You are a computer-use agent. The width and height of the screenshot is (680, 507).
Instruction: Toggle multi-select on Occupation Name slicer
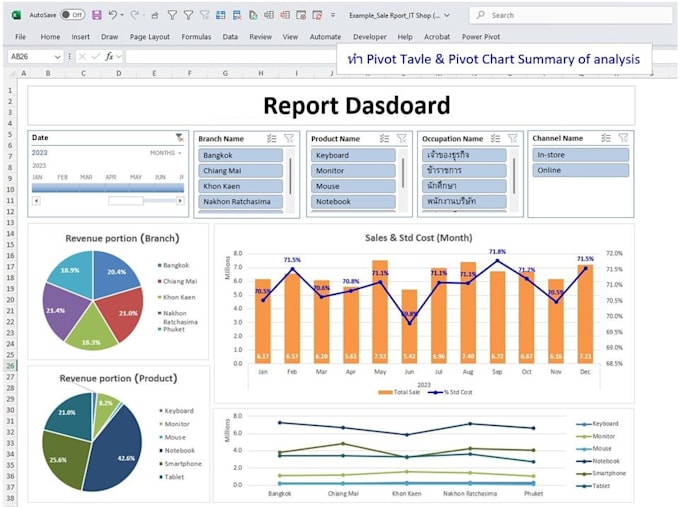[x=495, y=138]
